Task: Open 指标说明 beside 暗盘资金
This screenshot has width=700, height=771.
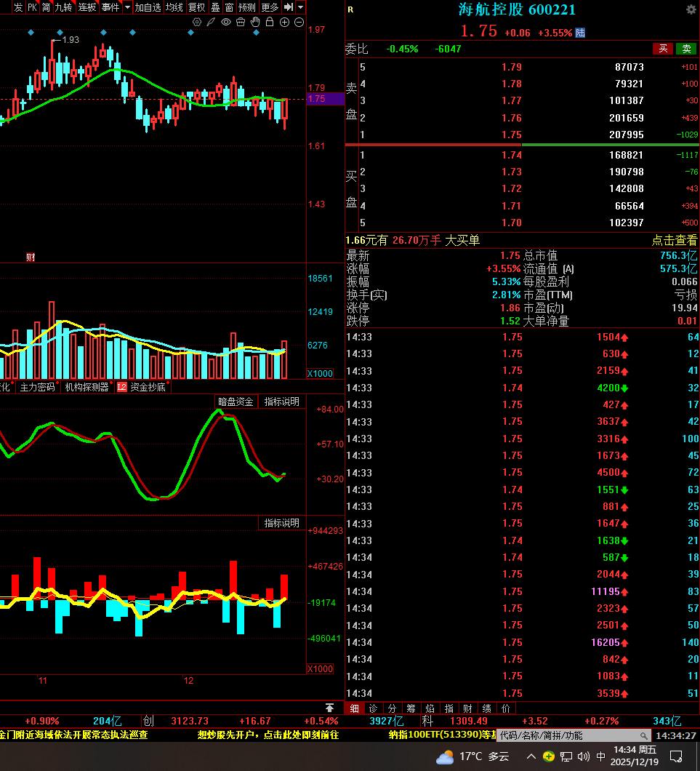Action: pos(282,402)
